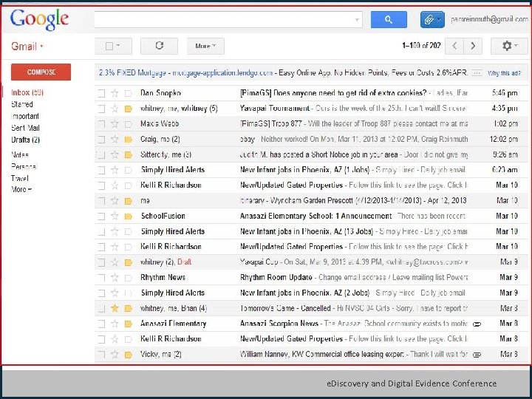Refresh the inbox with circular arrow
The height and width of the screenshot is (399, 532).
[159, 46]
